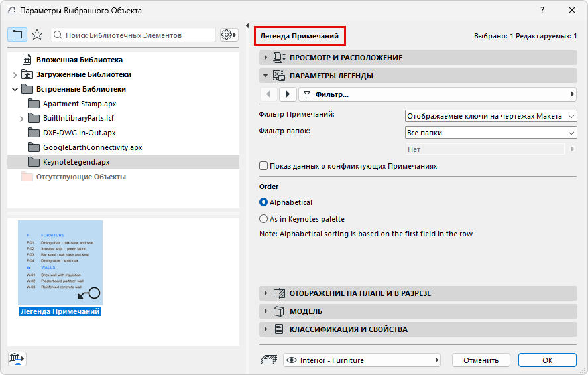Confirm with the OK button
The height and width of the screenshot is (375, 588).
point(547,360)
